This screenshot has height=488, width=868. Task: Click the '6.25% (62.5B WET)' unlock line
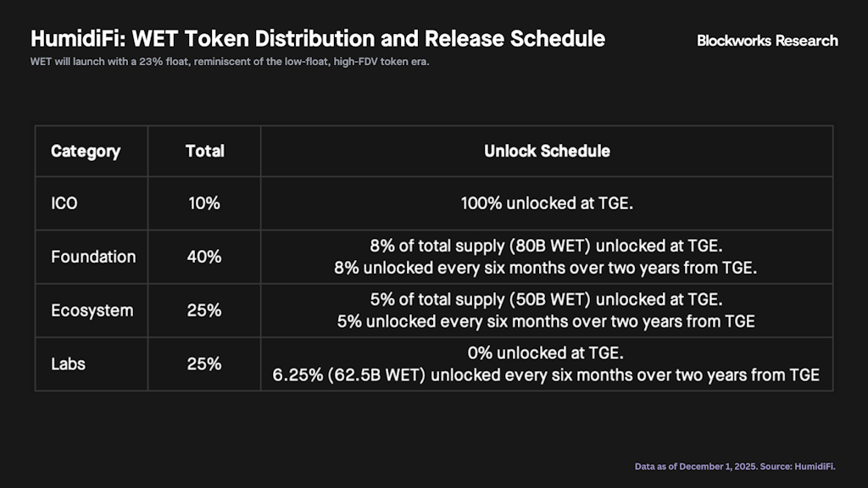pyautogui.click(x=547, y=374)
